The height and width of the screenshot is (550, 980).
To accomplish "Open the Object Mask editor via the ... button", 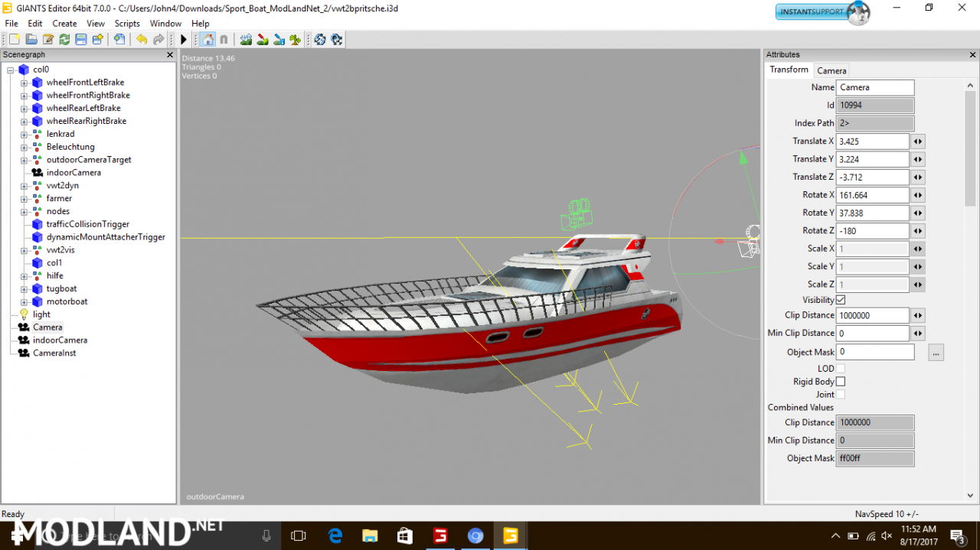I will (936, 352).
